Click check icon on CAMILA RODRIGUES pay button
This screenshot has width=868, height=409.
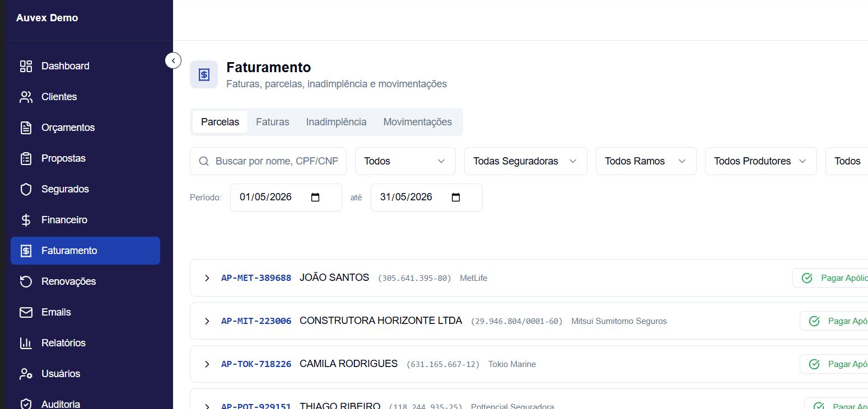814,364
